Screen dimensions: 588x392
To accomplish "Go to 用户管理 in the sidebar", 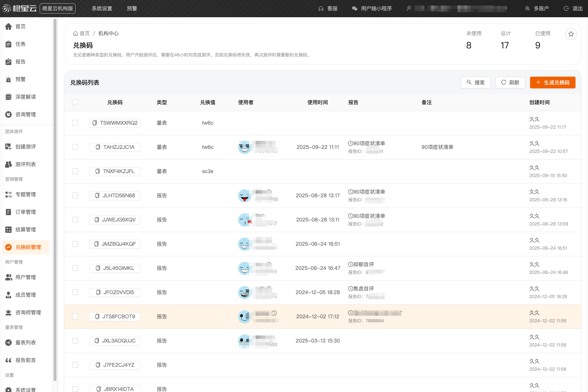I will click(x=25, y=277).
